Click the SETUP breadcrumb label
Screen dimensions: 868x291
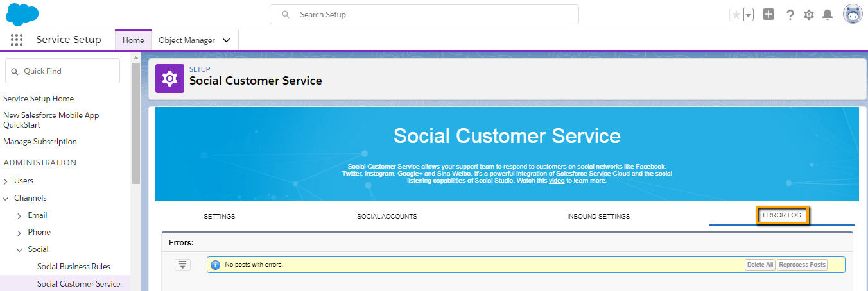[x=200, y=69]
